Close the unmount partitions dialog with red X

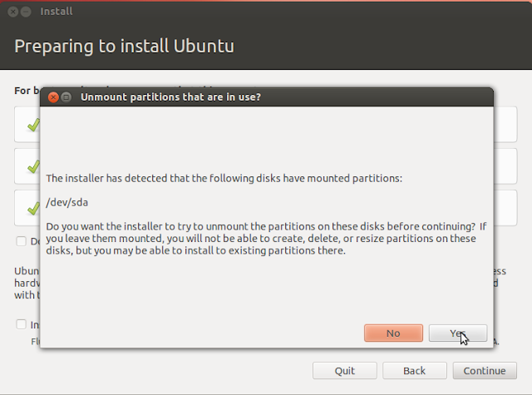(53, 97)
